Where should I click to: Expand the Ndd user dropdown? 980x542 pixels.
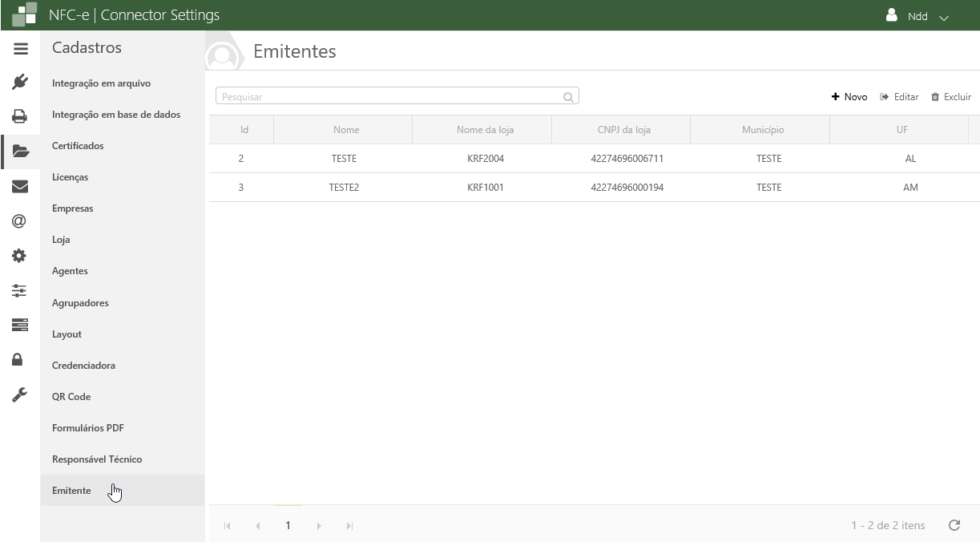pos(917,16)
